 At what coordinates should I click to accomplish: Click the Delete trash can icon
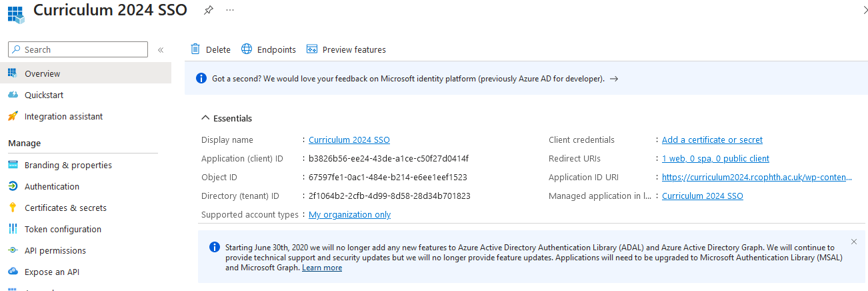[195, 49]
